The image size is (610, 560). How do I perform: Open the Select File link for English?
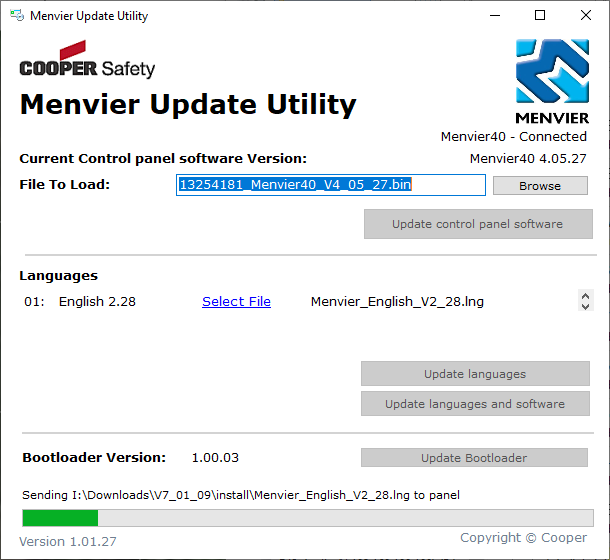(236, 302)
